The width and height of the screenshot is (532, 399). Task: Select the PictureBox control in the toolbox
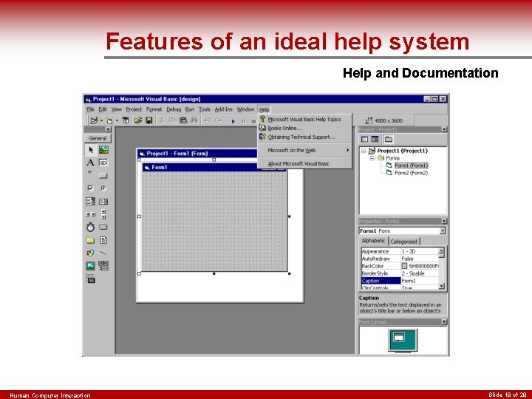(103, 149)
